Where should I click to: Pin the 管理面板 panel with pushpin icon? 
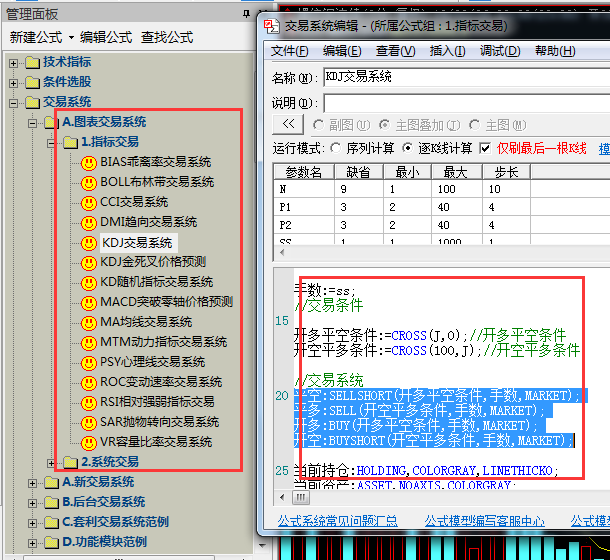tap(247, 14)
